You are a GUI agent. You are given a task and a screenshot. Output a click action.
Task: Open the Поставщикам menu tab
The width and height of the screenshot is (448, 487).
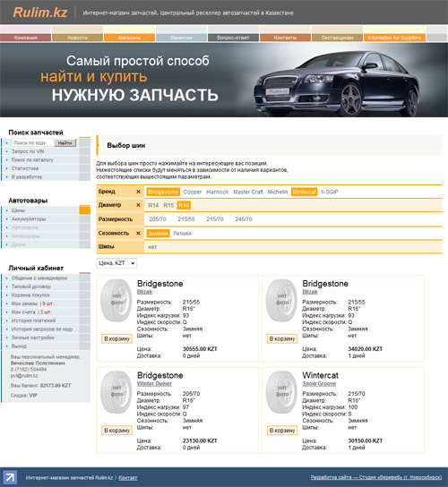click(x=337, y=38)
